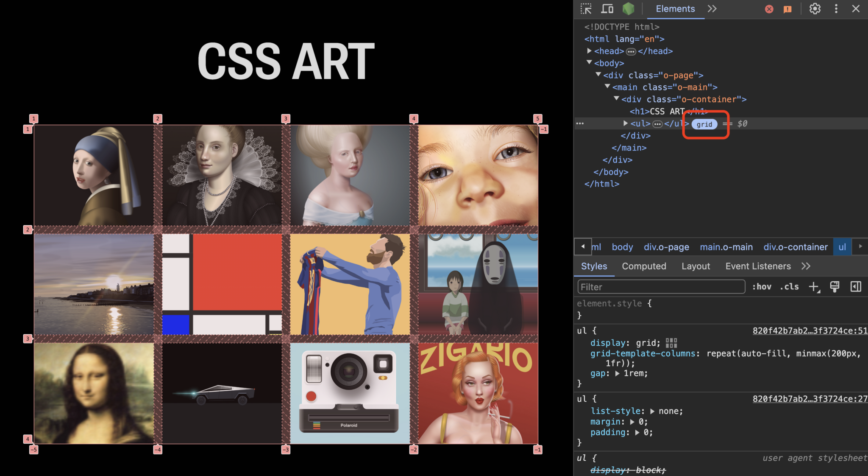
Task: Add a new style rule with the plus icon
Action: click(x=814, y=287)
